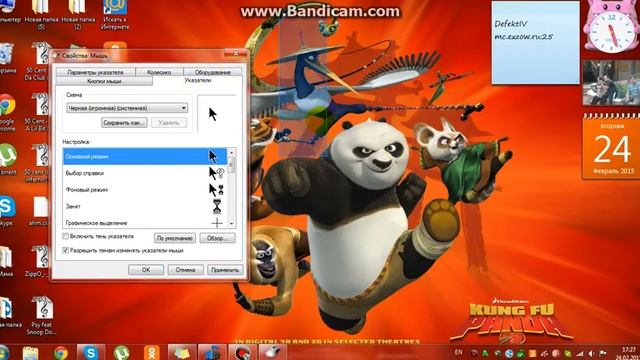Click the EN language indicator in tray
The image size is (640, 360).
458,352
